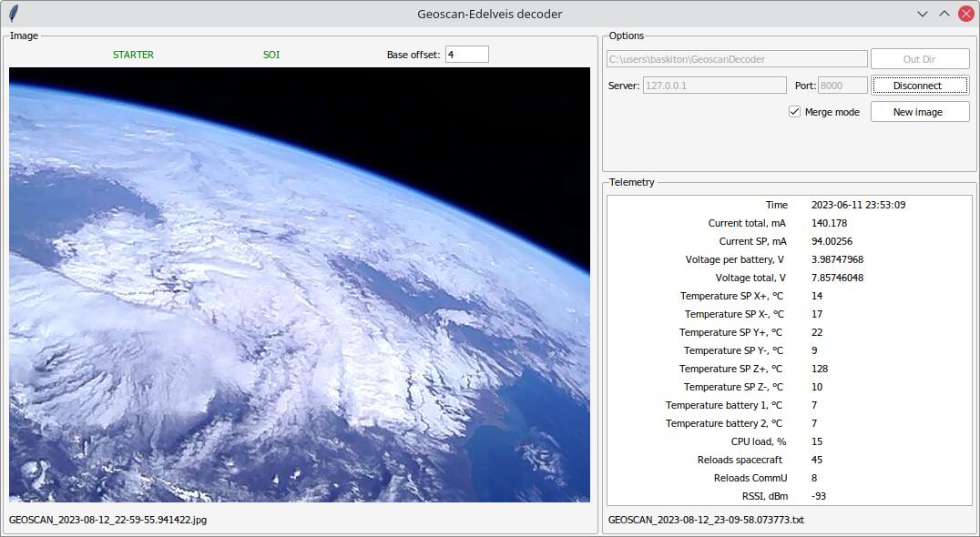The width and height of the screenshot is (980, 537).
Task: Click the Port label
Action: pos(805,86)
